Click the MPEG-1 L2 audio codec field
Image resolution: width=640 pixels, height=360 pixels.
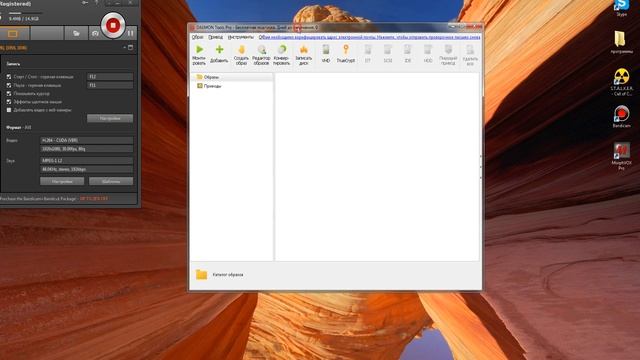click(86, 161)
